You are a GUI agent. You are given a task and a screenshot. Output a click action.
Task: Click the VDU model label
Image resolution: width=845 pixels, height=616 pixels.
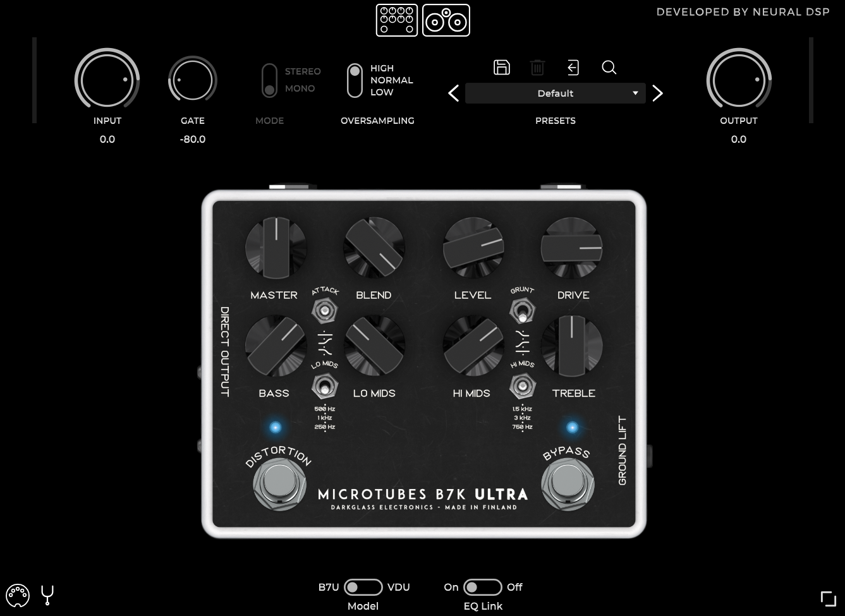[x=399, y=587]
